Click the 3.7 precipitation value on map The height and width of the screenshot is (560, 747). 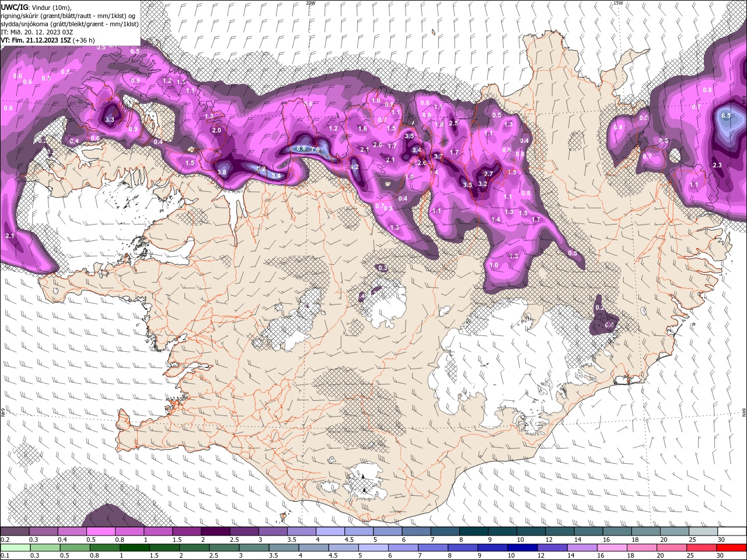coord(439,156)
